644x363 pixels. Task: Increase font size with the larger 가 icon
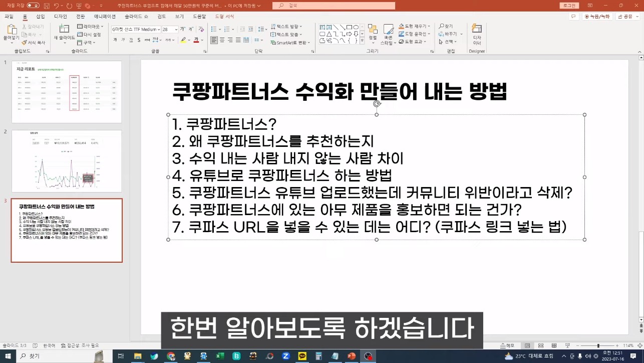(182, 30)
